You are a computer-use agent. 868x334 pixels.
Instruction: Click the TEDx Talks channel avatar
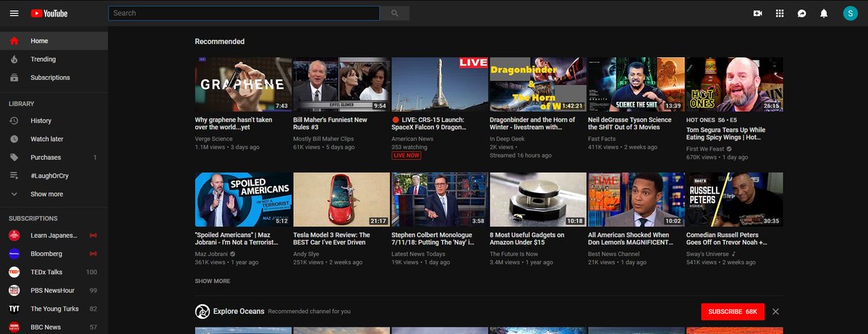[14, 272]
